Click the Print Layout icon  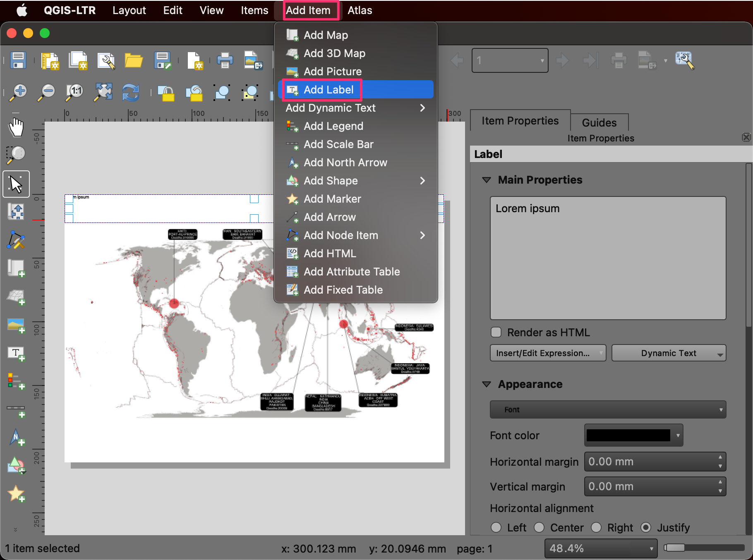[225, 60]
